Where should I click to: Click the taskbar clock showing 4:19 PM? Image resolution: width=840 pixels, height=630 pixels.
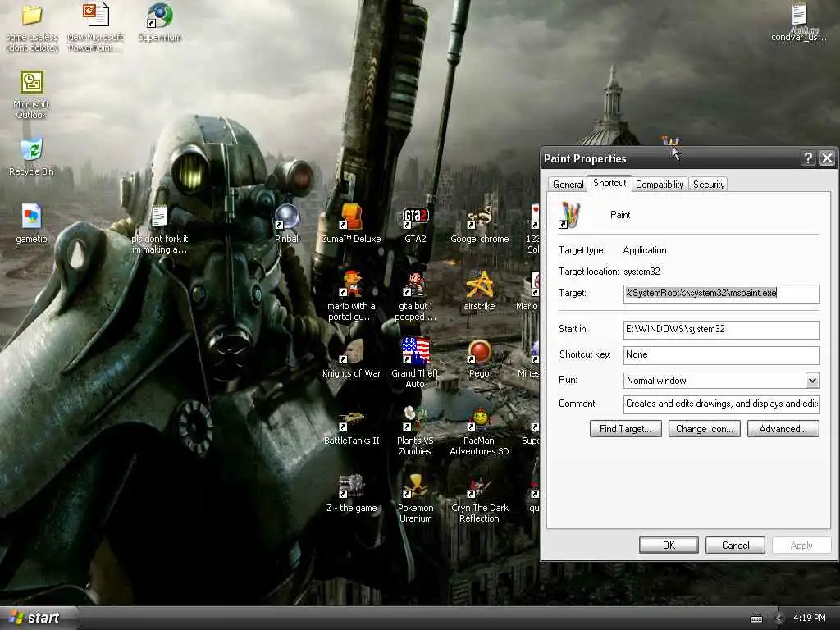pos(810,618)
